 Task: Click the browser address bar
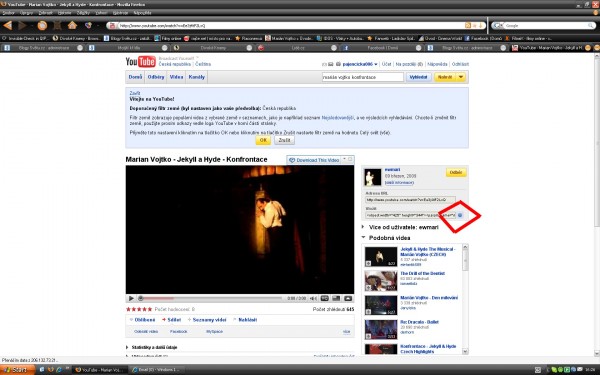pos(291,25)
